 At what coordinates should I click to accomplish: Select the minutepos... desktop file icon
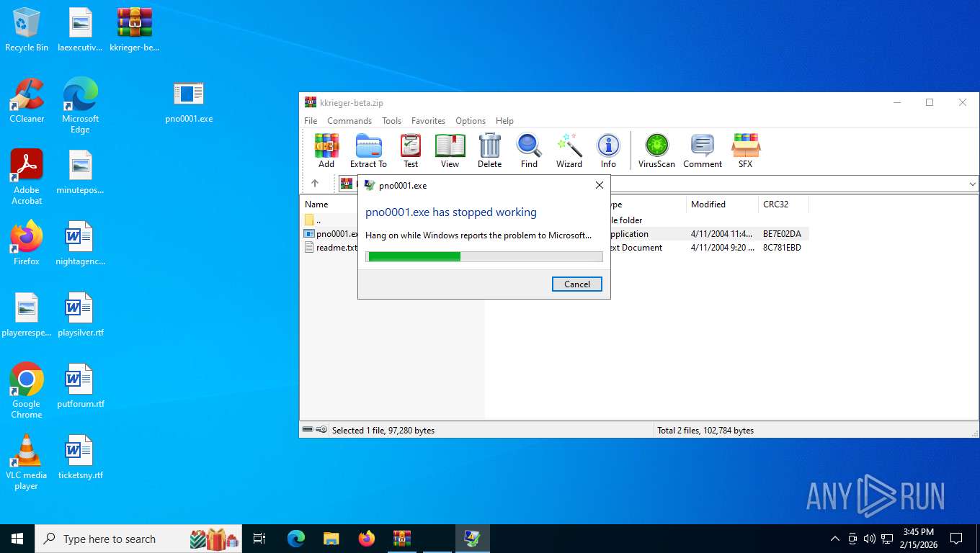coord(80,173)
